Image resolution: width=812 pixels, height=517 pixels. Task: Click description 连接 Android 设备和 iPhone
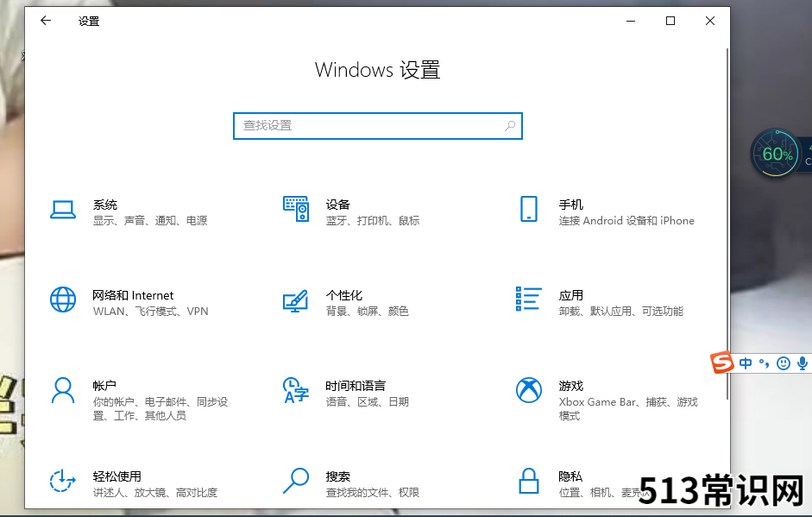point(626,221)
